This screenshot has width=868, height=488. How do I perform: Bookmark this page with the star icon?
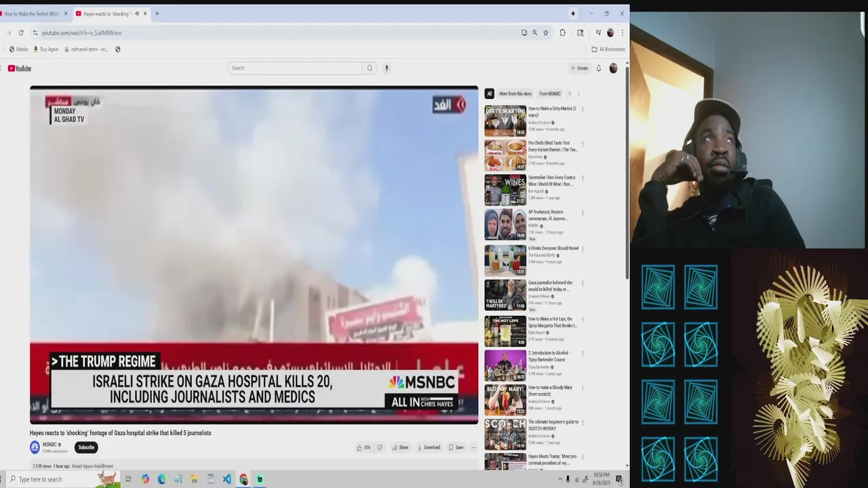546,33
